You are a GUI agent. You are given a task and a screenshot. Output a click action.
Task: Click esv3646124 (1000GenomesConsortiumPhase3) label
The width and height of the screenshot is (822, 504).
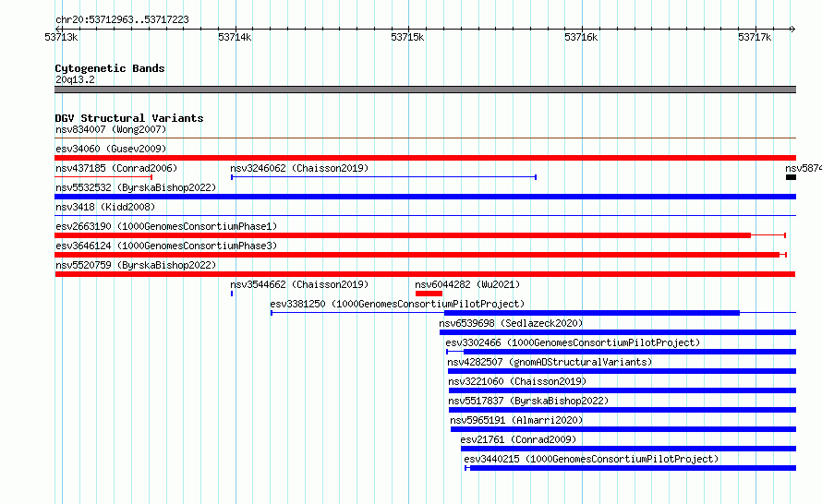[166, 246]
